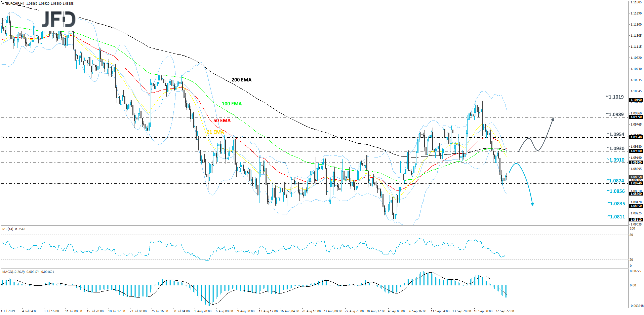Click the 1.09100 price tag on the axis
The width and height of the screenshot is (644, 315).
[x=636, y=163]
